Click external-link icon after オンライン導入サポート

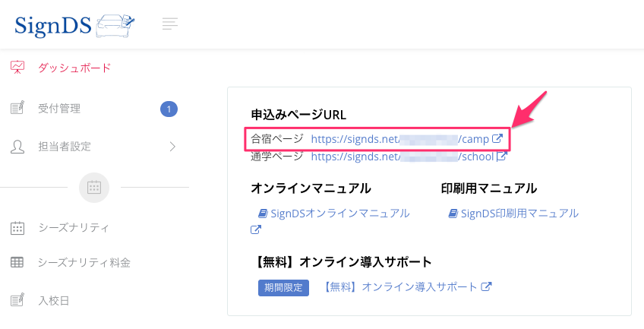(487, 287)
